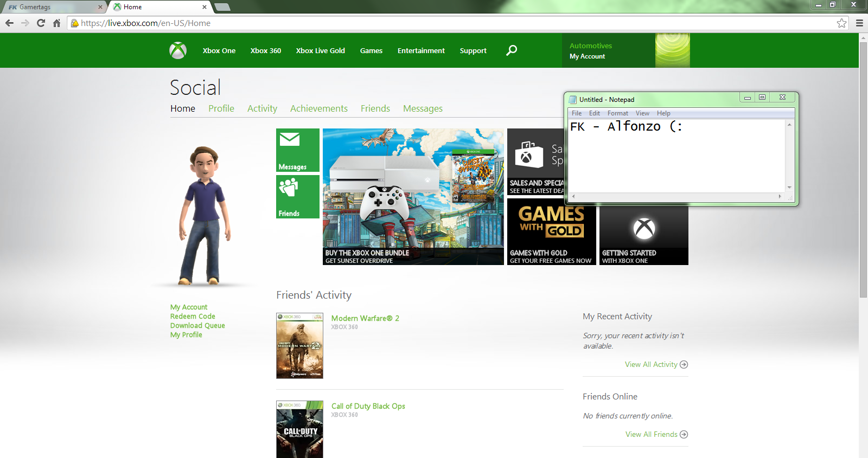The width and height of the screenshot is (868, 458).
Task: Open Support navigation menu
Action: tap(473, 50)
